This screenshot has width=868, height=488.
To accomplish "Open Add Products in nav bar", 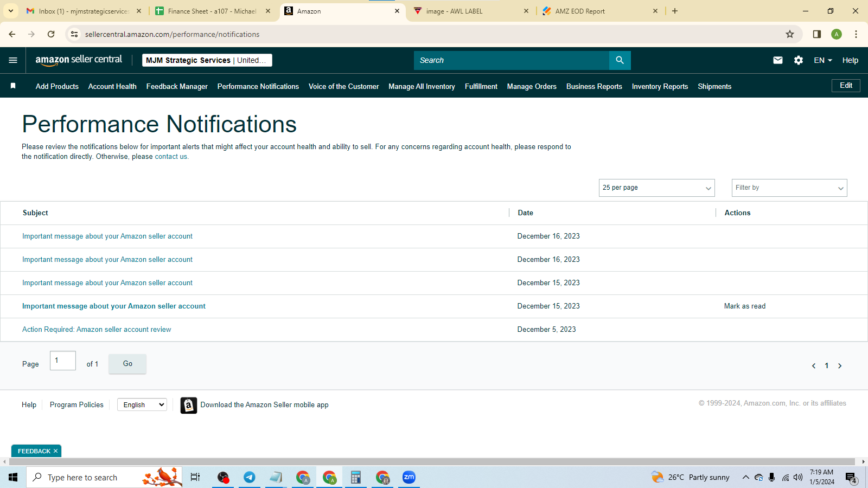I will tap(57, 86).
